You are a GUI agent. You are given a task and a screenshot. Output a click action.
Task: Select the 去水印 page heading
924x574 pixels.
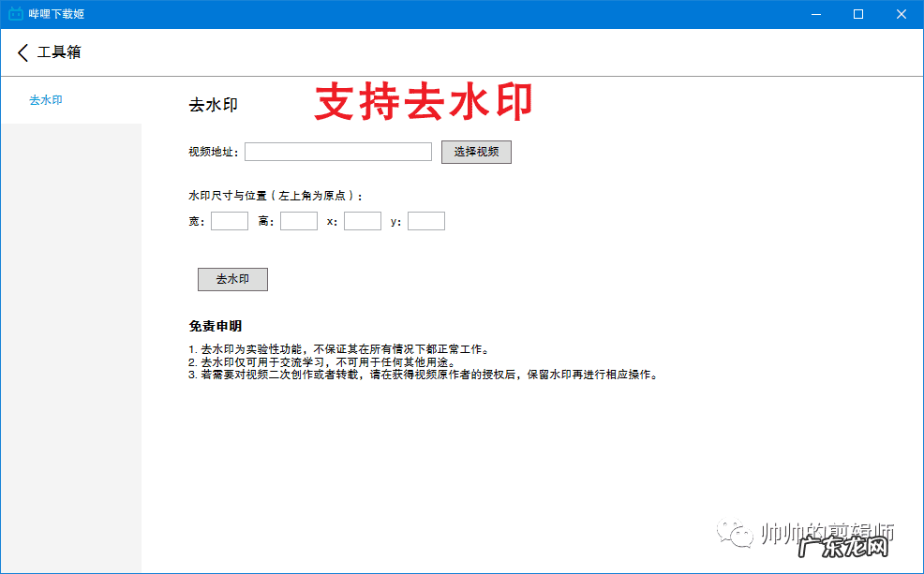(213, 104)
